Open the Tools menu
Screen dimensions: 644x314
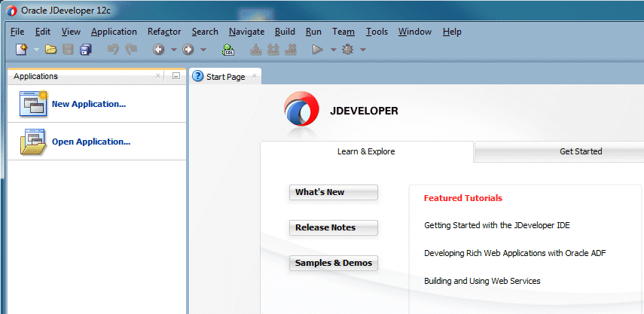[377, 32]
